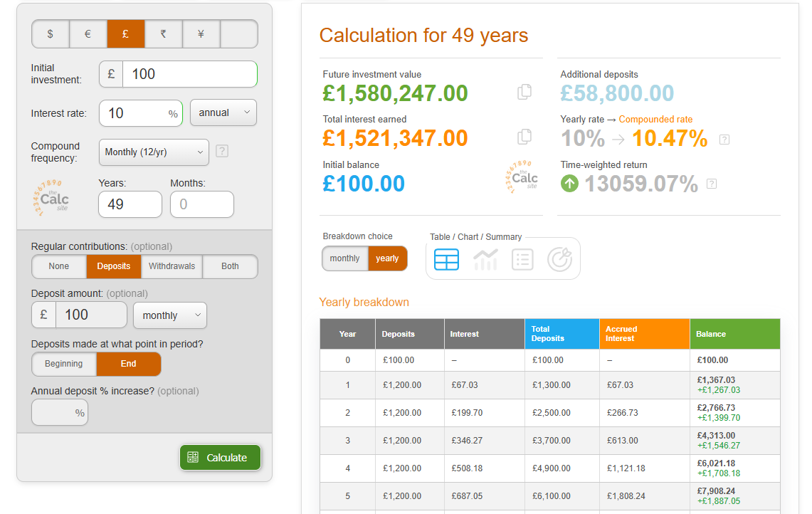The height and width of the screenshot is (514, 812).
Task: Open the summary list view icon
Action: (x=522, y=259)
